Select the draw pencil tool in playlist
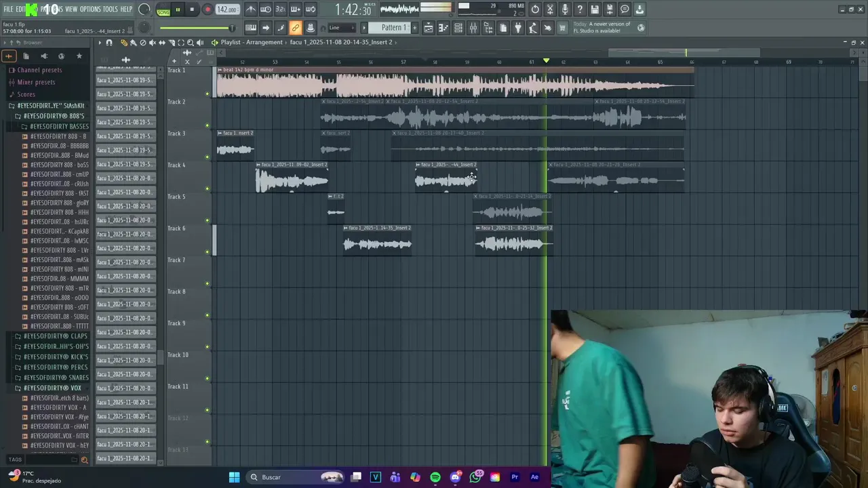 [x=124, y=42]
